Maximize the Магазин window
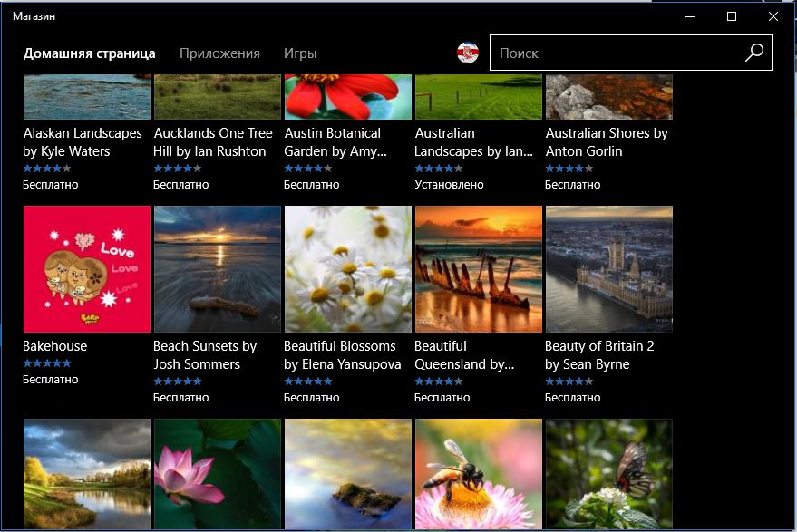 732,16
